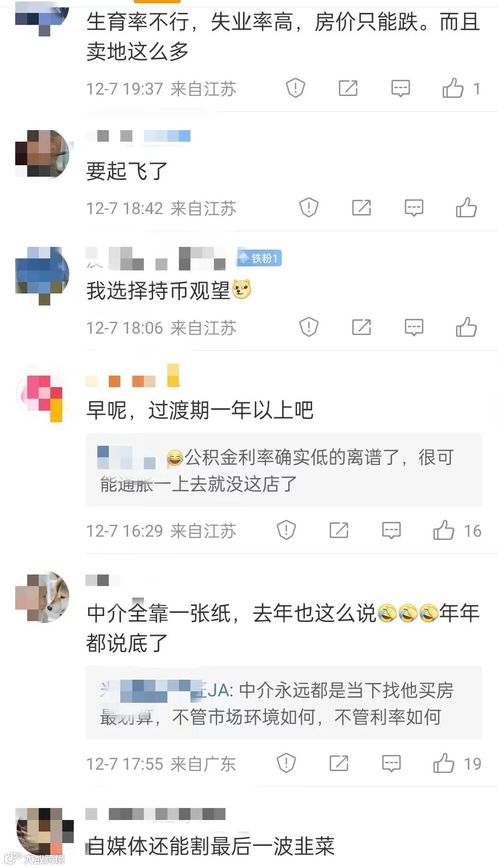Like the comment '要起飞了'

pyautogui.click(x=466, y=208)
